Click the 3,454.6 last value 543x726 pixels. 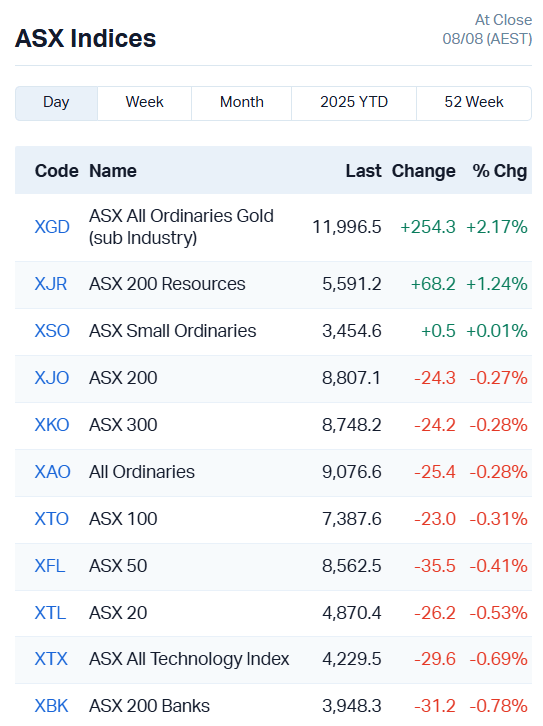click(x=352, y=331)
